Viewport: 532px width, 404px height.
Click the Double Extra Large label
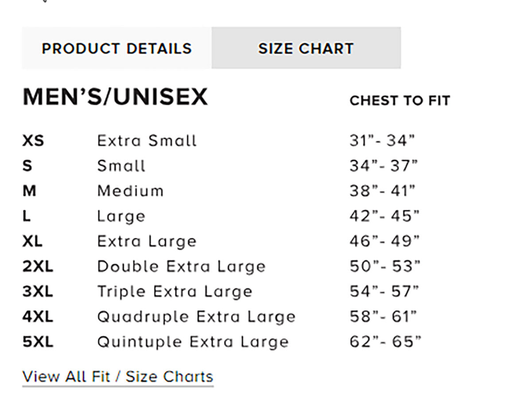[x=181, y=267]
